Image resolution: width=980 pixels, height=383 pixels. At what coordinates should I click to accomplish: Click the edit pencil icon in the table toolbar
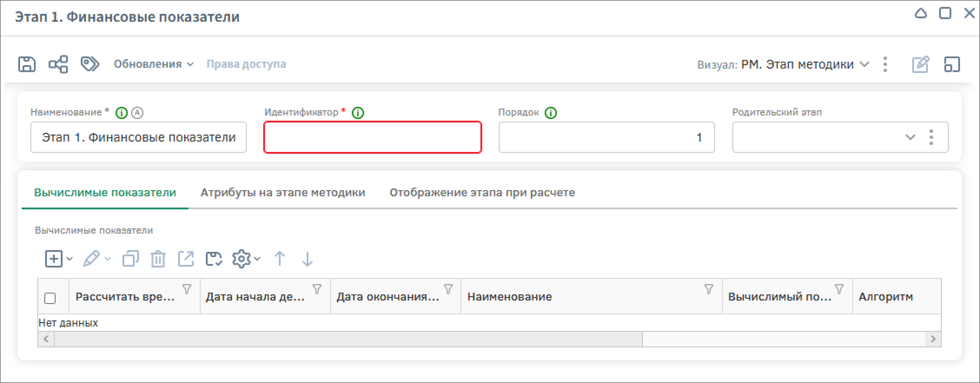tap(91, 259)
